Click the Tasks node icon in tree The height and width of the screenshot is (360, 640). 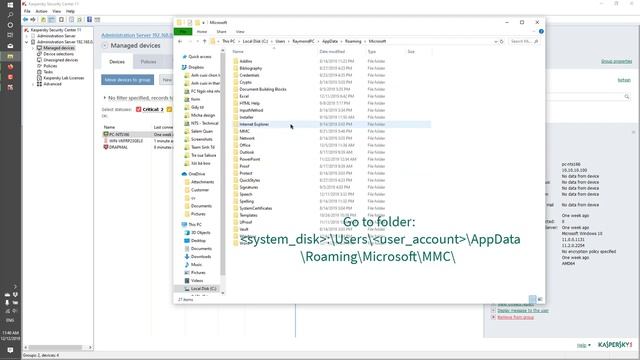(39, 72)
